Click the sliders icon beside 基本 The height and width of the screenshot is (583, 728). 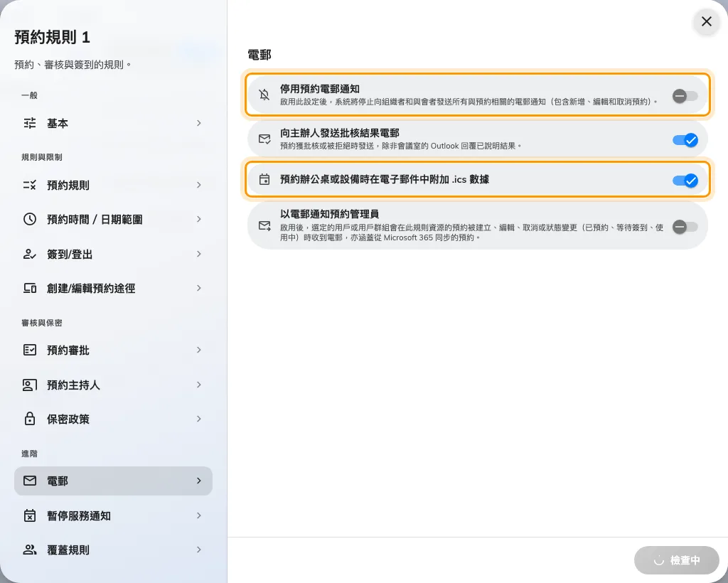coord(30,123)
